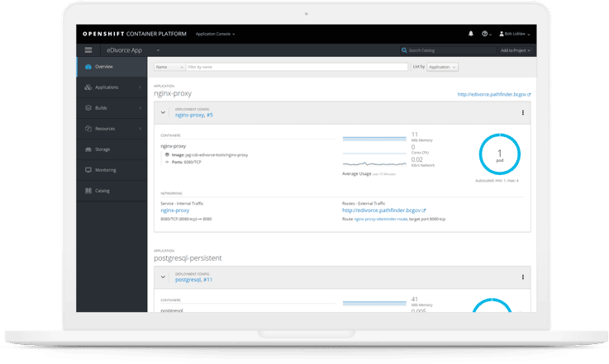The width and height of the screenshot is (609, 364).
Task: Click the Resources files icon
Action: click(x=88, y=129)
